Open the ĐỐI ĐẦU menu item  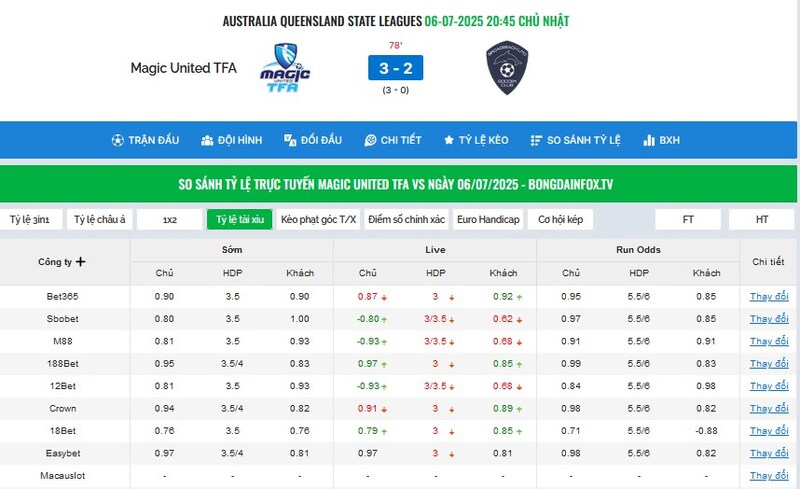tap(313, 140)
